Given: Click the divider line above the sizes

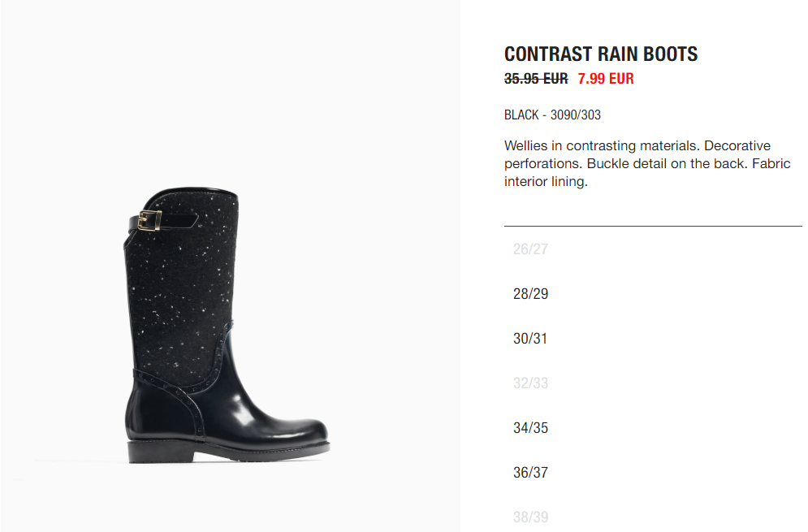Looking at the screenshot, I should (x=653, y=226).
